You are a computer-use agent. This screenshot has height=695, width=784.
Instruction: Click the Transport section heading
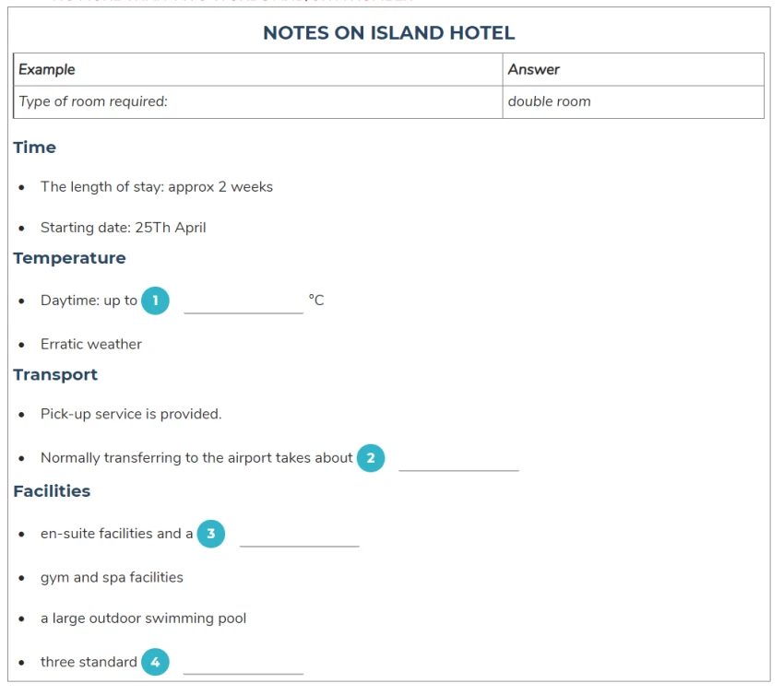(x=55, y=375)
